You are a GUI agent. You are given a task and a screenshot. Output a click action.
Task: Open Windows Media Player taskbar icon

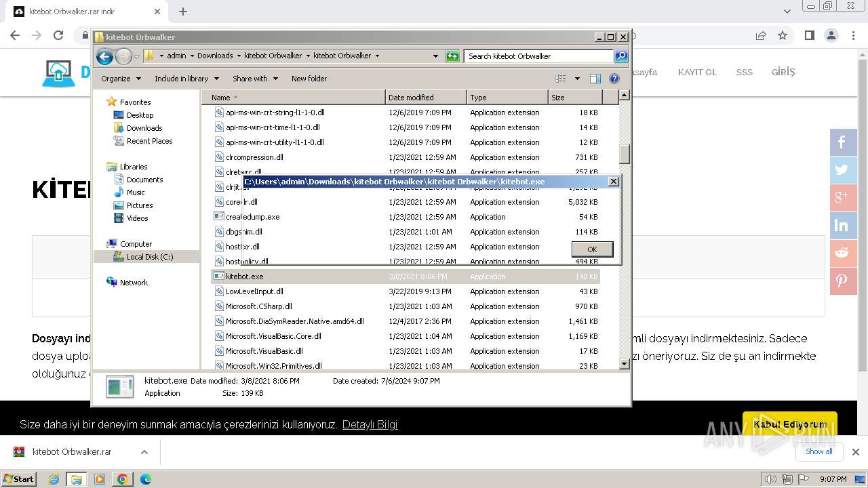(x=100, y=479)
